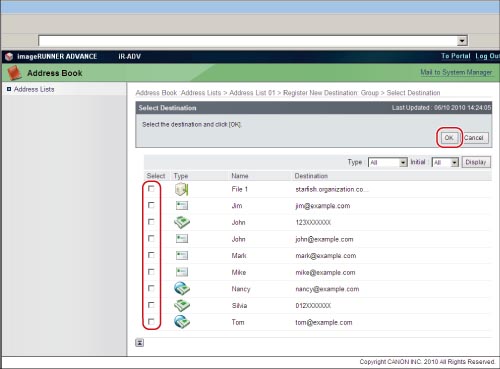The height and width of the screenshot is (369, 500).
Task: Click the fax icon for Silvia
Action: [x=182, y=305]
